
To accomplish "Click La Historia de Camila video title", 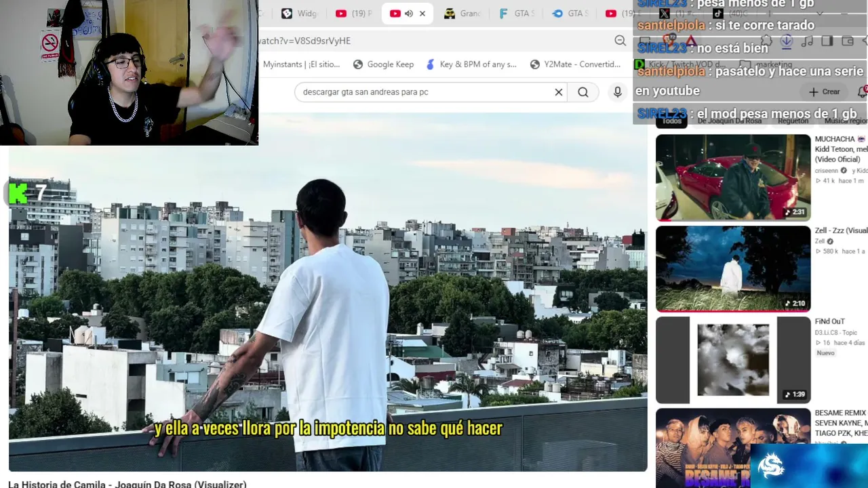I will (127, 485).
